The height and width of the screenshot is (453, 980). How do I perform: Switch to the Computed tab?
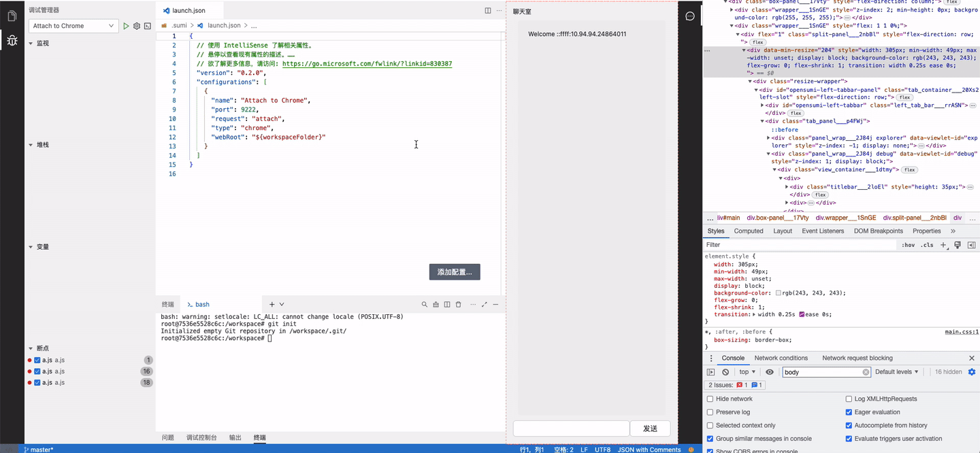(749, 231)
